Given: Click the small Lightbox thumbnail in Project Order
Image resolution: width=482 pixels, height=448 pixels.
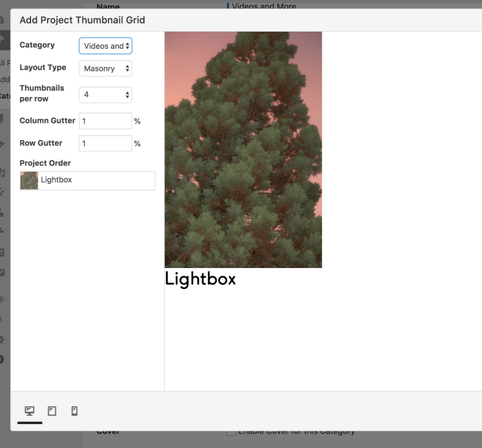Looking at the screenshot, I should (29, 181).
